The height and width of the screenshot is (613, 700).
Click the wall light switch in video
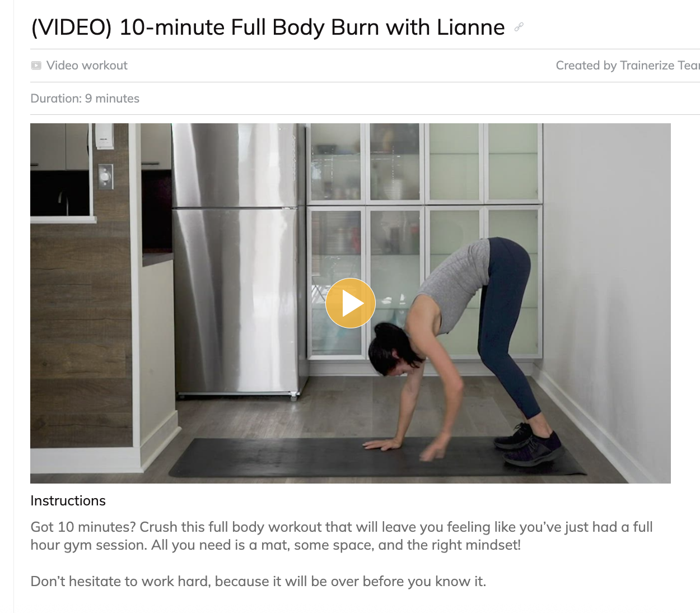tap(105, 176)
